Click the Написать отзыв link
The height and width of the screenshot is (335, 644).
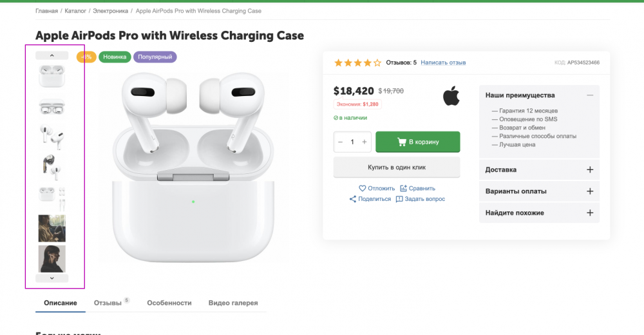(x=443, y=62)
